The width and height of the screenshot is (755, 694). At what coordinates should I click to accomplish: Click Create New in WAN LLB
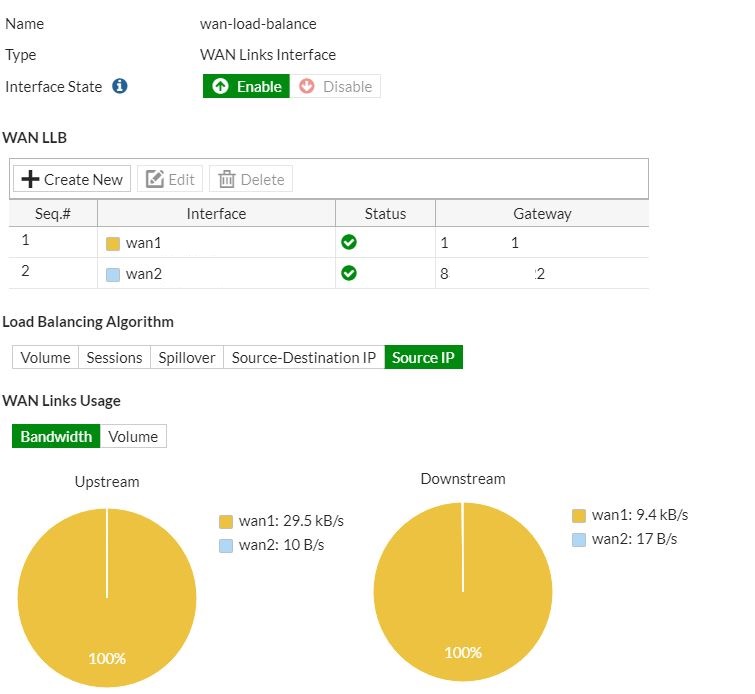point(72,179)
